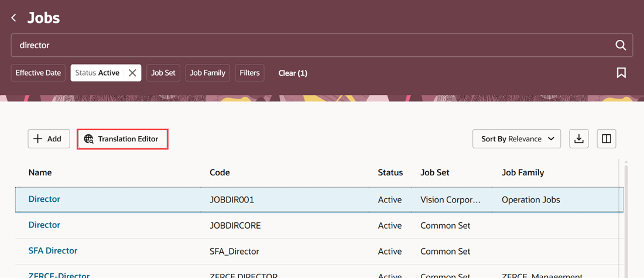Open the Status Active filter chip
The height and width of the screenshot is (278, 644).
click(97, 73)
